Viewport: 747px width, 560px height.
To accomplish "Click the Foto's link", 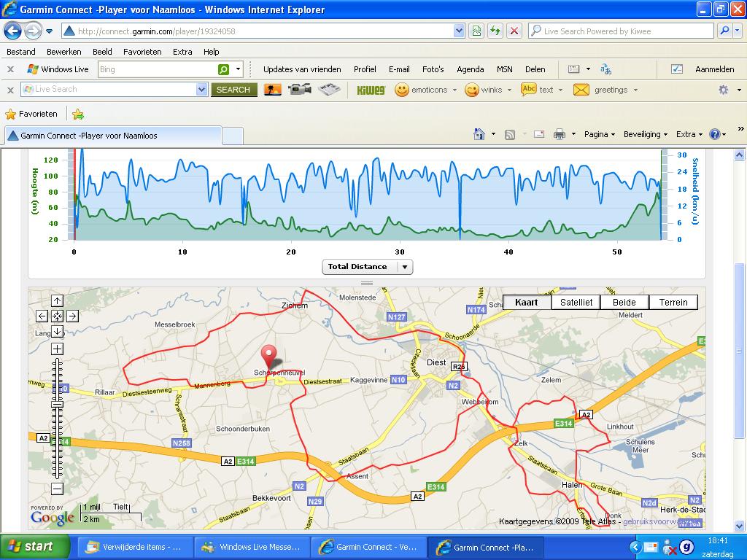I will [433, 69].
